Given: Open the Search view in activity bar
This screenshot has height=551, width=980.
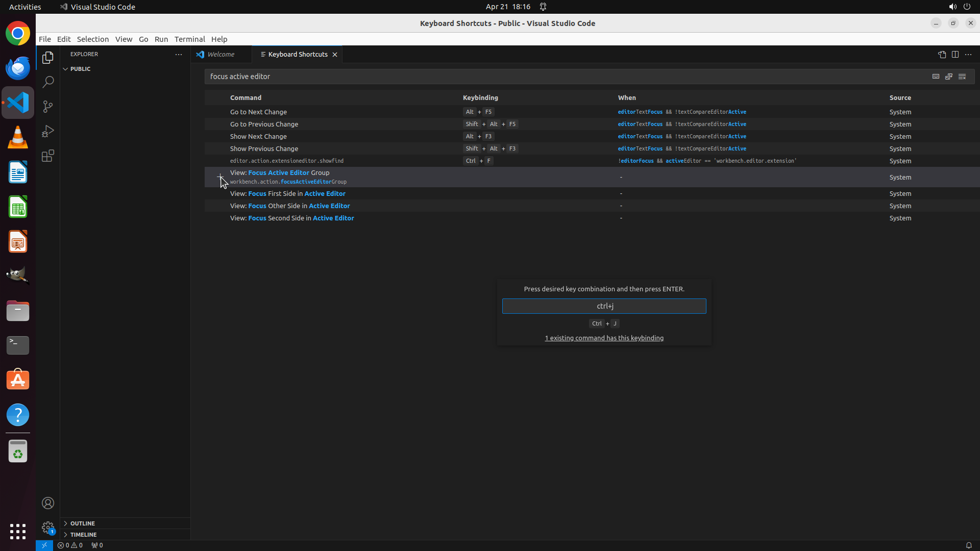Looking at the screenshot, I should (x=48, y=82).
